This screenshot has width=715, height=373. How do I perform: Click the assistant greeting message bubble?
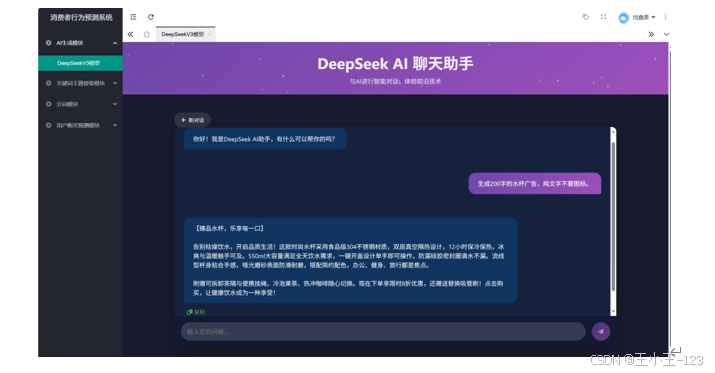pyautogui.click(x=265, y=139)
